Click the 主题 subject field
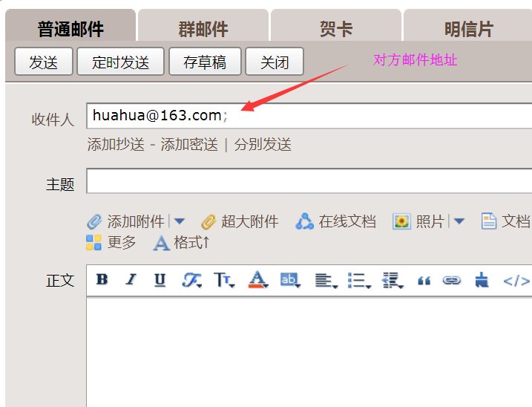Screen dimensions: 532x407 point(309,180)
